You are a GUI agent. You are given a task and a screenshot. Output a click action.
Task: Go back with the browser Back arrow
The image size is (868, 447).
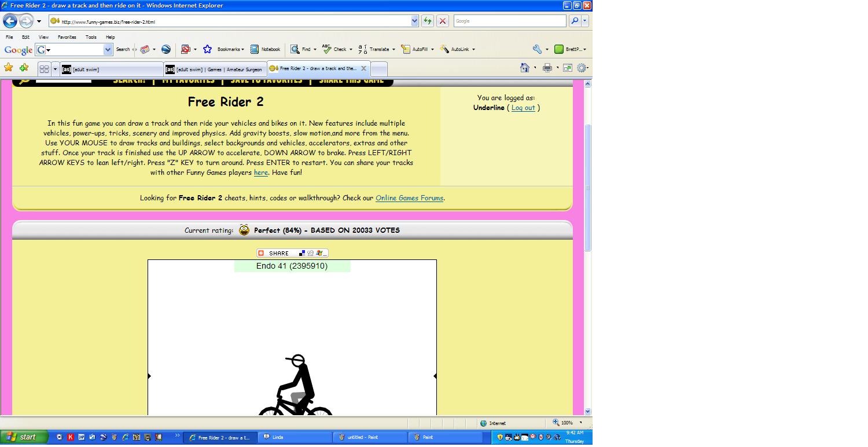tap(10, 21)
